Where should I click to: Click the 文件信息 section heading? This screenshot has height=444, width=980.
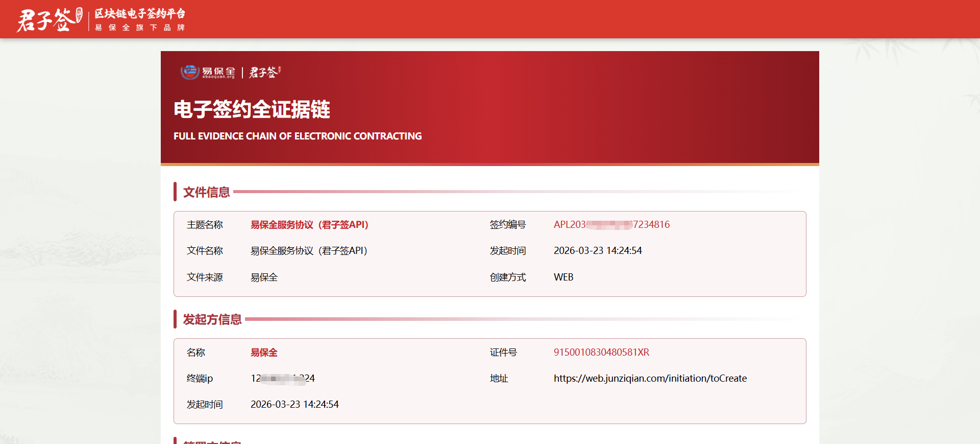[206, 192]
